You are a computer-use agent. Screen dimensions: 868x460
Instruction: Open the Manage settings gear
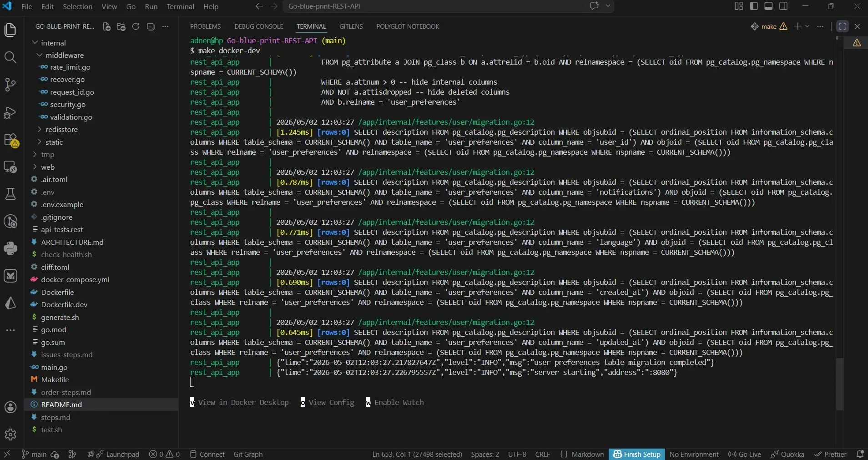pyautogui.click(x=10, y=435)
